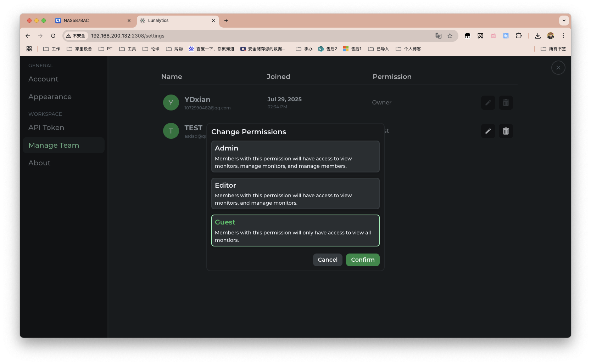Open the Chrome downloads icon
This screenshot has width=591, height=364.
click(538, 36)
